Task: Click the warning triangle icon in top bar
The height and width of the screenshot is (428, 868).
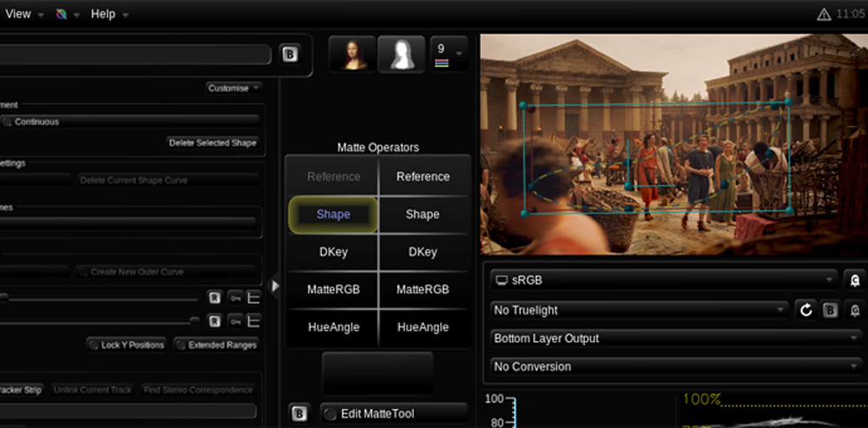Action: pos(824,15)
